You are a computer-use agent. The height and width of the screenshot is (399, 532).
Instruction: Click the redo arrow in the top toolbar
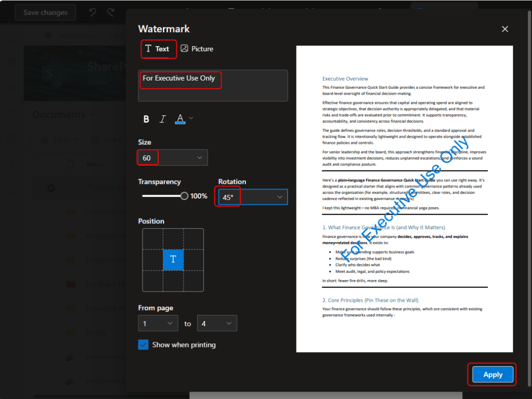point(110,12)
